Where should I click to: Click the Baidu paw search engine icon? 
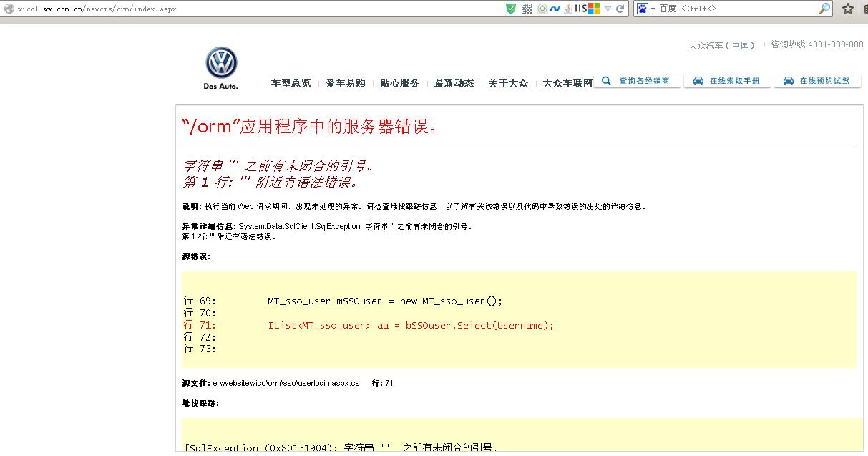(x=643, y=9)
